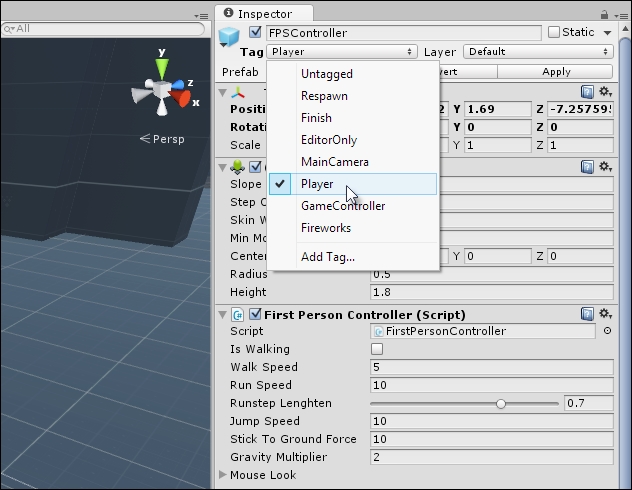This screenshot has width=632, height=490.
Task: Click the Walk Speed value field
Action: 490,367
